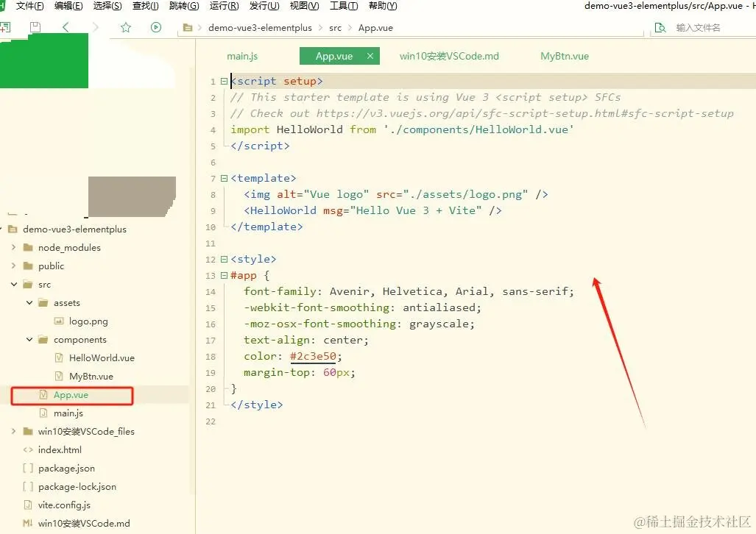
Task: Select App.vue in the file tree
Action: pyautogui.click(x=71, y=395)
